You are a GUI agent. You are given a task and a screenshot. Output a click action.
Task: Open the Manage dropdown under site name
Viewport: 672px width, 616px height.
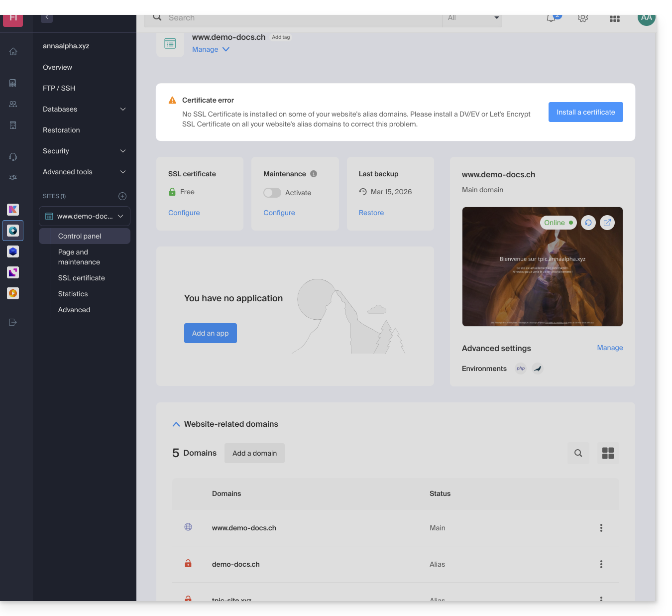tap(211, 49)
